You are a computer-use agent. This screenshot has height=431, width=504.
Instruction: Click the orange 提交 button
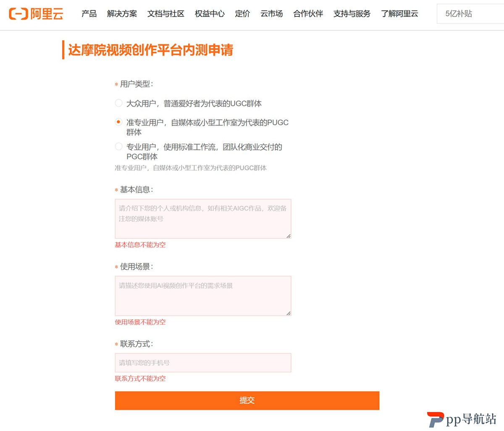pos(247,400)
